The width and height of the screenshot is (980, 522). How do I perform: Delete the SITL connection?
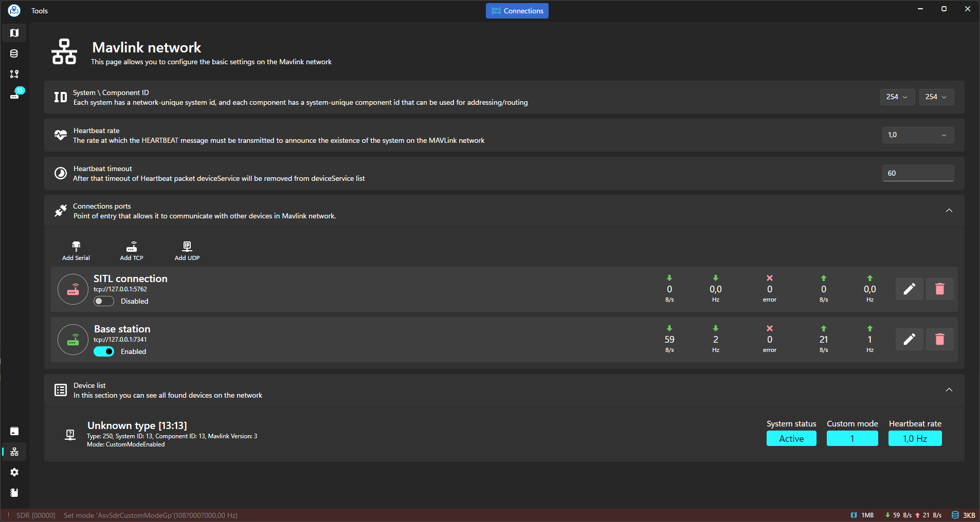pyautogui.click(x=939, y=289)
